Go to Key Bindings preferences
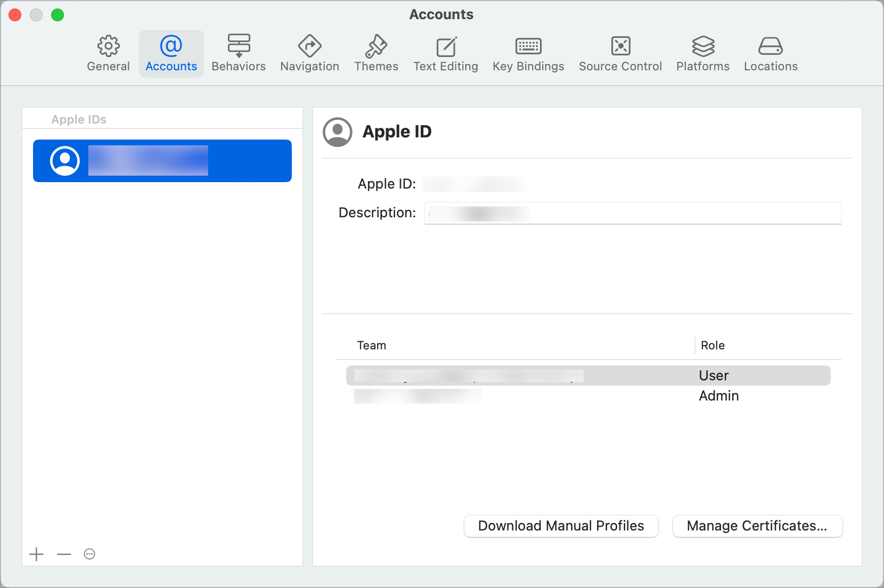This screenshot has height=588, width=884. (x=528, y=54)
